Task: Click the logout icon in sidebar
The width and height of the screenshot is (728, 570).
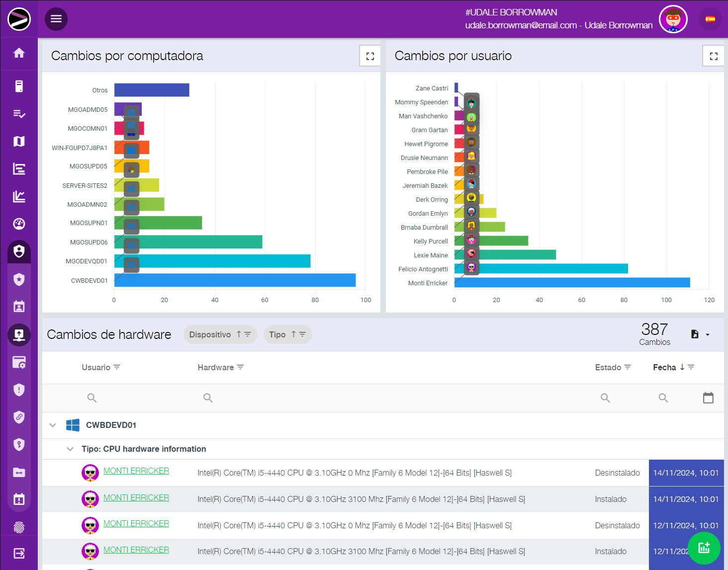Action: [19, 553]
